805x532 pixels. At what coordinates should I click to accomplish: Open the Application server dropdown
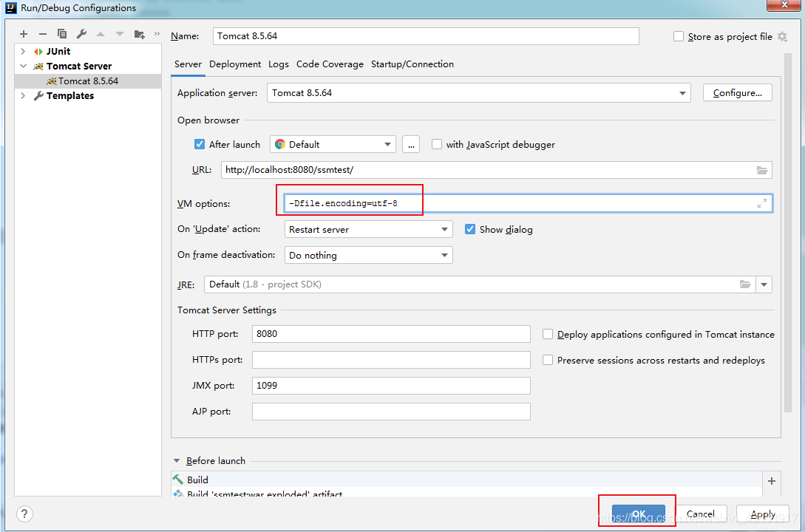[478, 93]
